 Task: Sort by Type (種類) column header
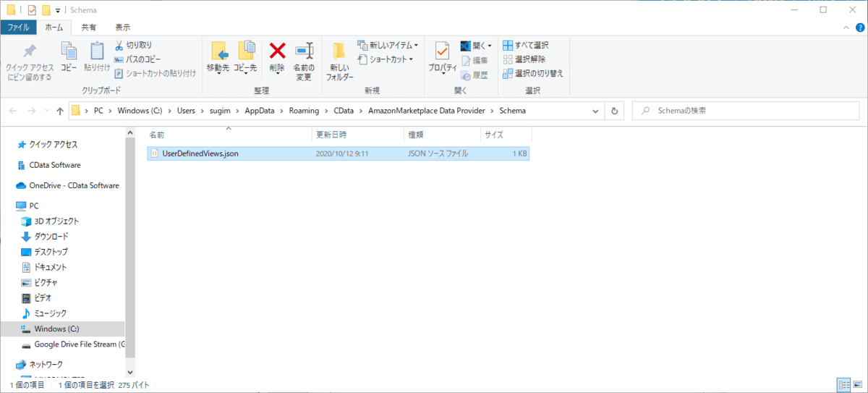pos(442,135)
